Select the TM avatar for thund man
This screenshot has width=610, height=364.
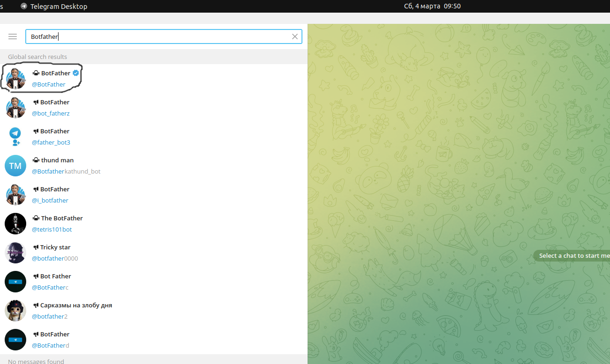click(15, 166)
